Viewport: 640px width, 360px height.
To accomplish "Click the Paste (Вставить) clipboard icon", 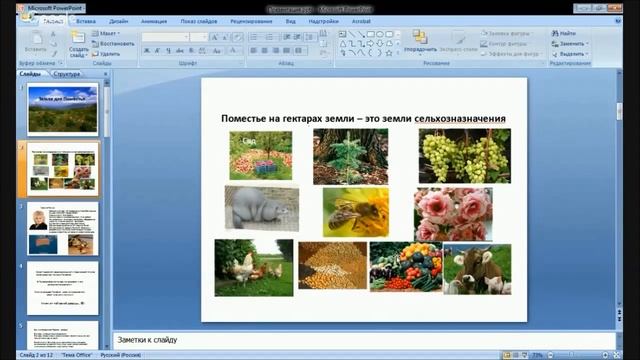I will (36, 38).
